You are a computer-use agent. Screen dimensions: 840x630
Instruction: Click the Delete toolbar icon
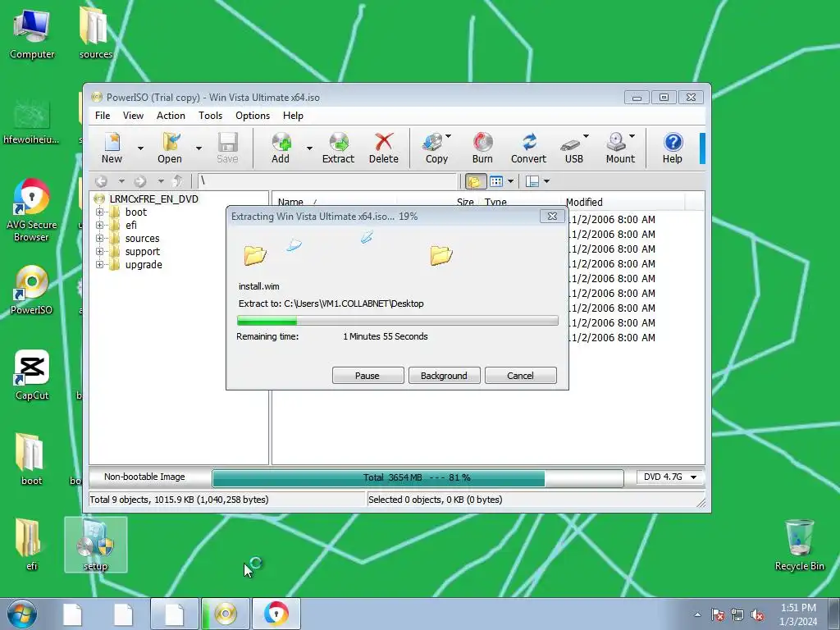384,148
